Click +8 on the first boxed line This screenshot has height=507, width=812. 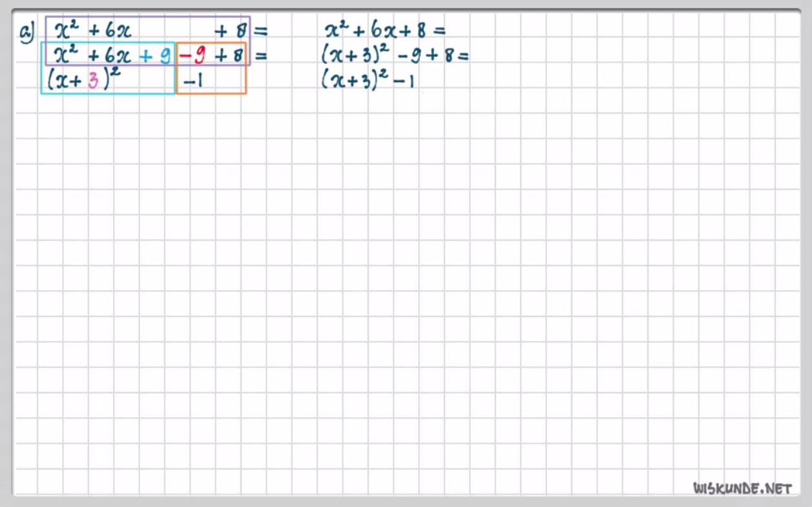tap(231, 30)
